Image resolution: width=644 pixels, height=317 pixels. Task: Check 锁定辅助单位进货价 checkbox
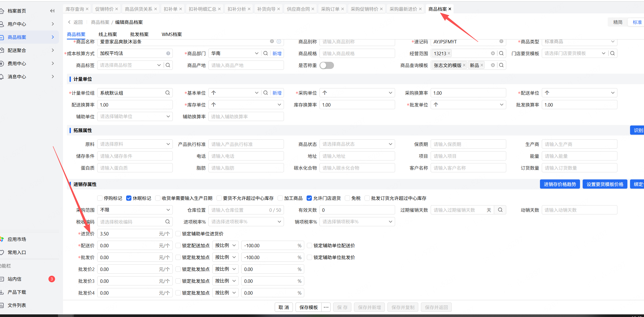[x=178, y=234]
